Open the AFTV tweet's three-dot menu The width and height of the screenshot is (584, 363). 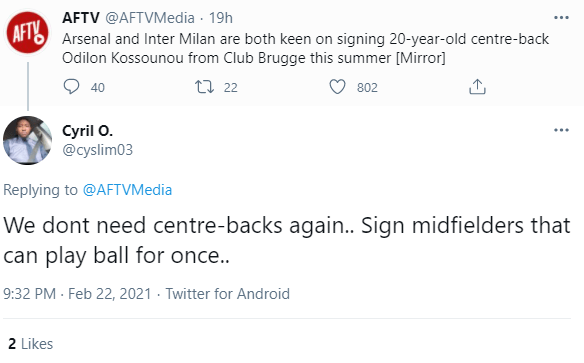pyautogui.click(x=561, y=17)
